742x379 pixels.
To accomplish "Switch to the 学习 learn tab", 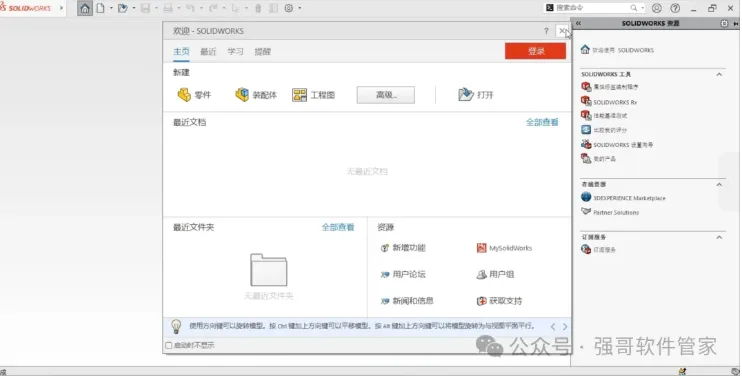I will coord(235,52).
